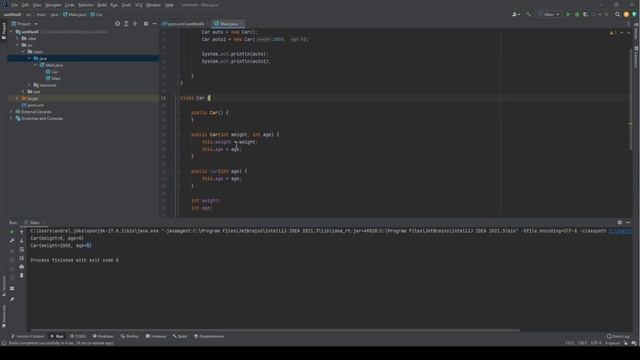Click the Rerun icon in Run panel
The width and height of the screenshot is (640, 360).
pyautogui.click(x=12, y=232)
